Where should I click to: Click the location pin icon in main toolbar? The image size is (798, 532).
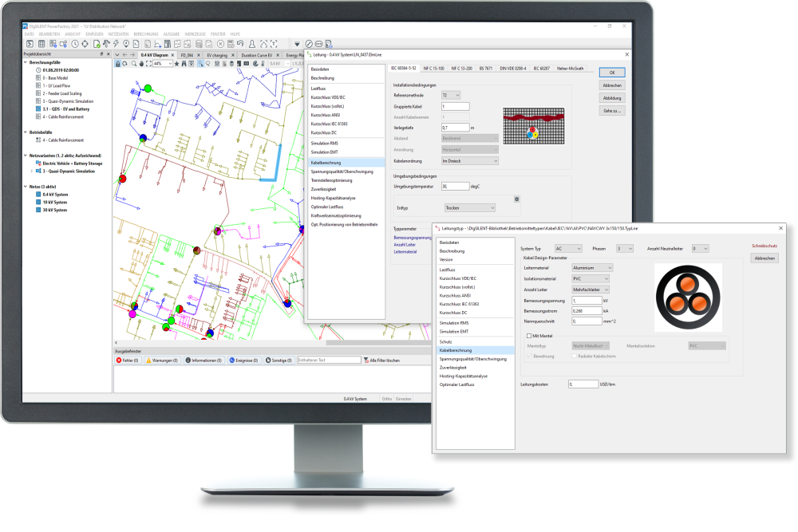pos(126,44)
